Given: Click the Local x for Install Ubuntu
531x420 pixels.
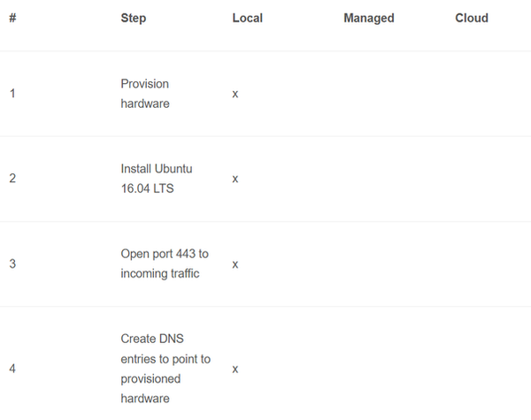Looking at the screenshot, I should (235, 179).
